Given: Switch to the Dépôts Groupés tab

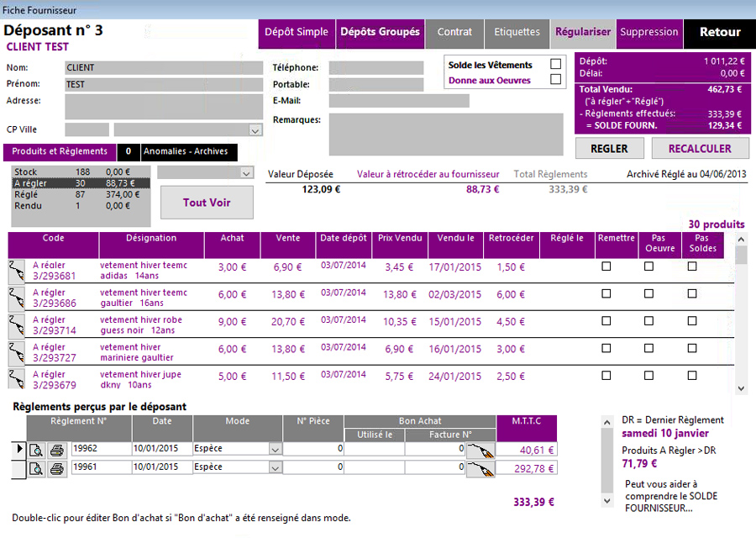Looking at the screenshot, I should pyautogui.click(x=380, y=33).
